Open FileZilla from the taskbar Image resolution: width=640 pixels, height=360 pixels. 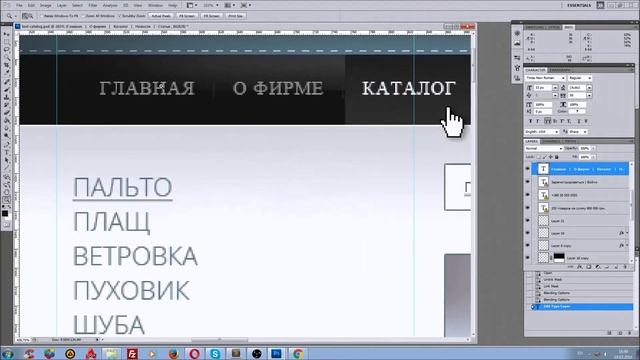(x=132, y=353)
